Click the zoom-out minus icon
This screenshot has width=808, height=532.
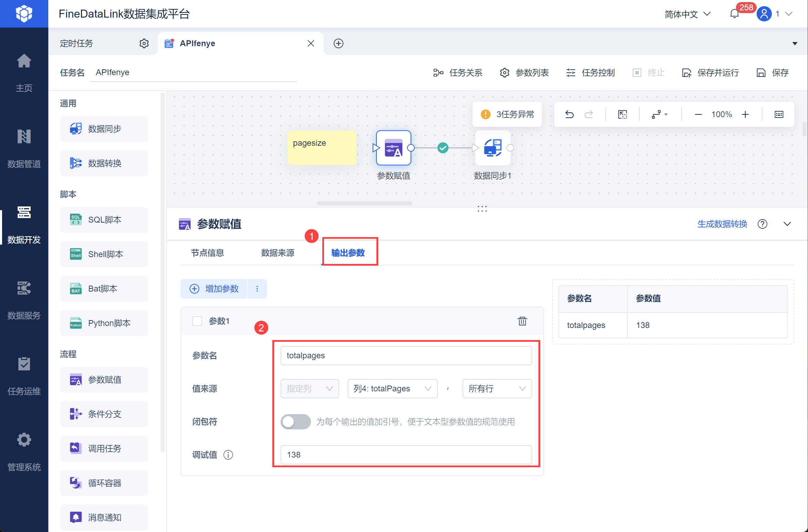698,114
